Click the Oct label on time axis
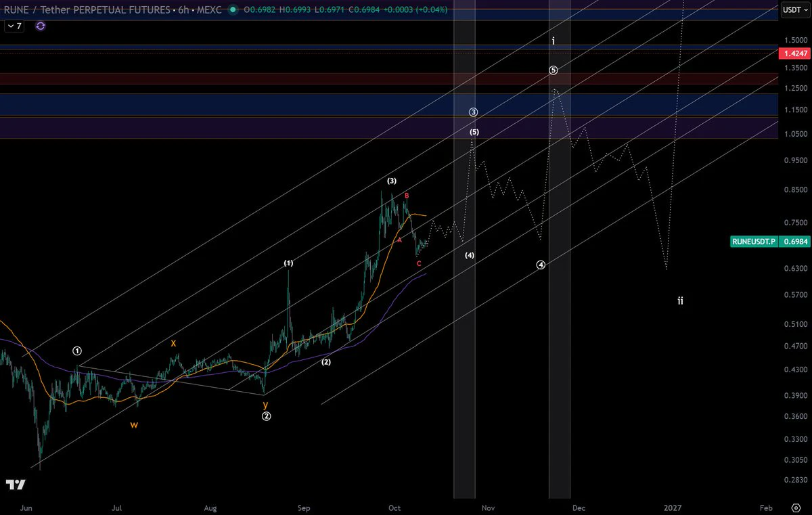The image size is (812, 515). tap(395, 508)
